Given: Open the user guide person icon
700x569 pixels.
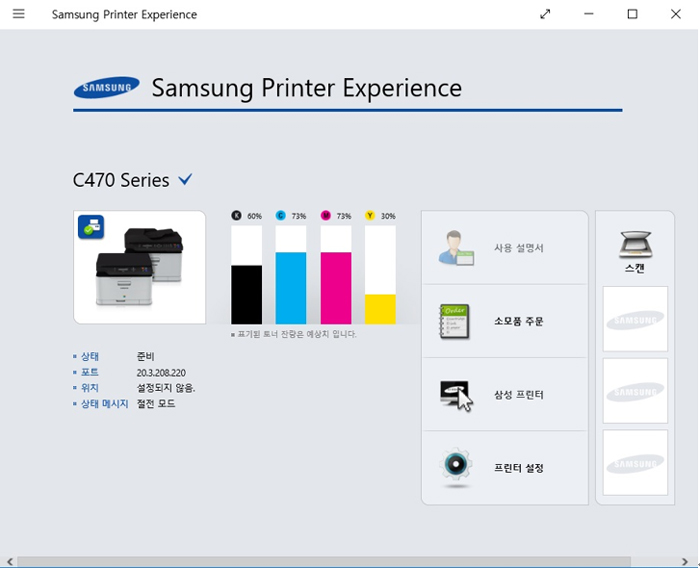Looking at the screenshot, I should tap(455, 248).
